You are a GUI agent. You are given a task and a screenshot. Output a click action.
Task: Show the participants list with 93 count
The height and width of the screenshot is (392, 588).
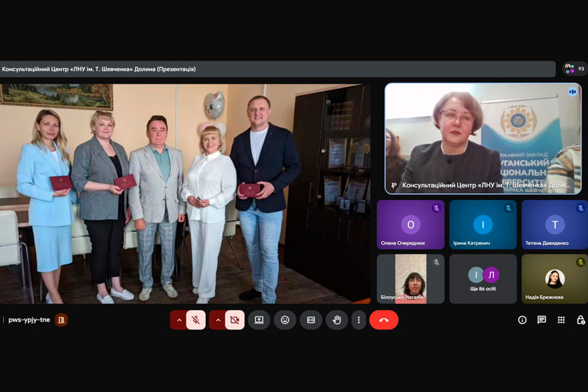coord(575,69)
